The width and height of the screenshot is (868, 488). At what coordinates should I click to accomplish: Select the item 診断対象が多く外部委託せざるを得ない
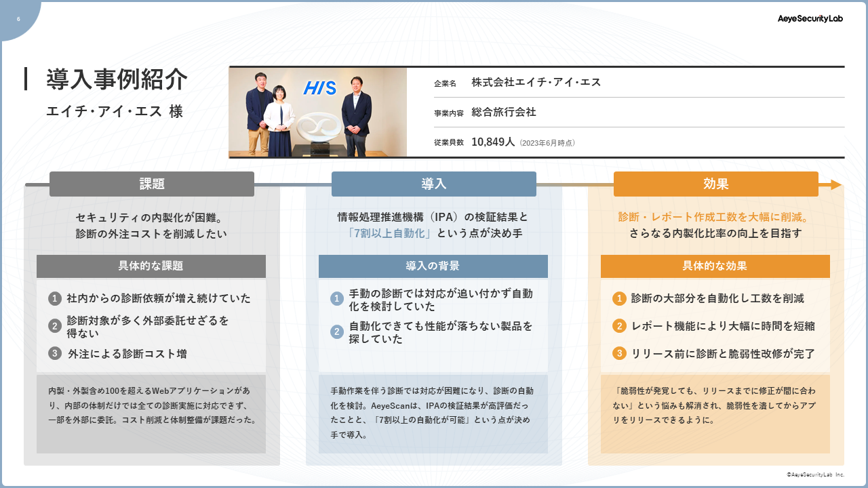pos(148,327)
